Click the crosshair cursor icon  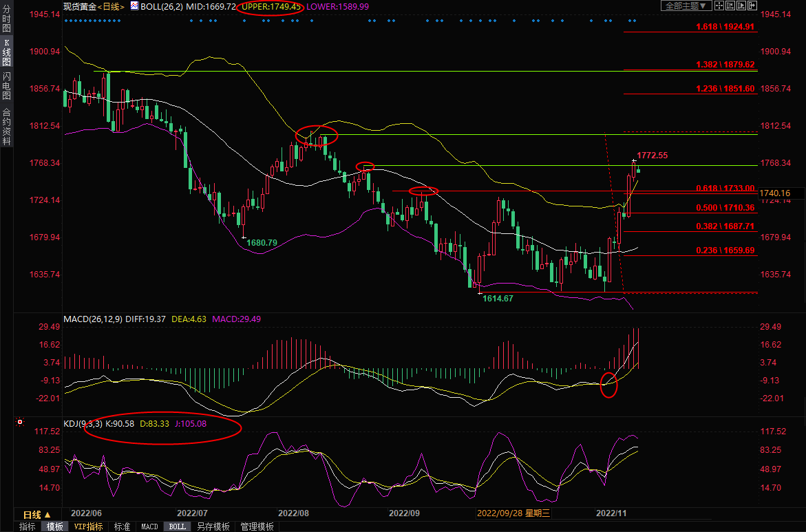coord(719,6)
